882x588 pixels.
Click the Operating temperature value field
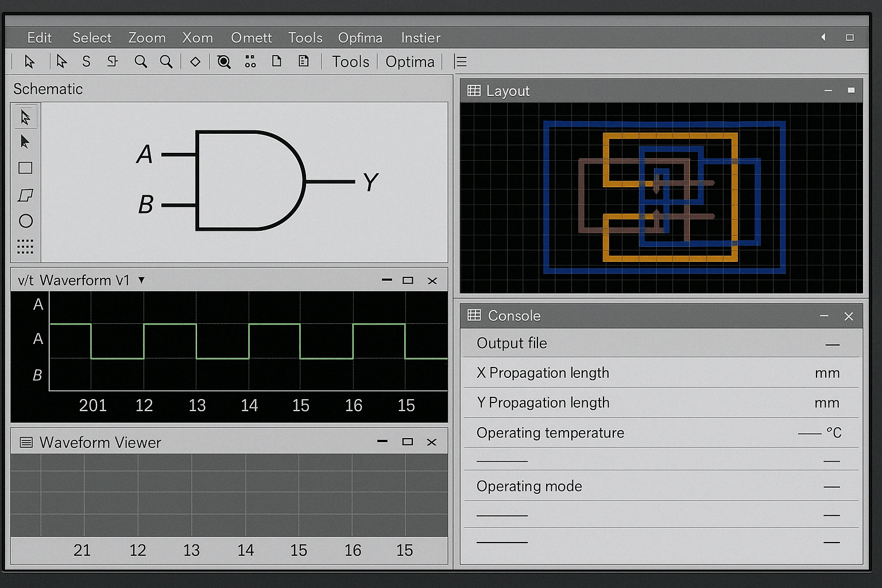[810, 433]
